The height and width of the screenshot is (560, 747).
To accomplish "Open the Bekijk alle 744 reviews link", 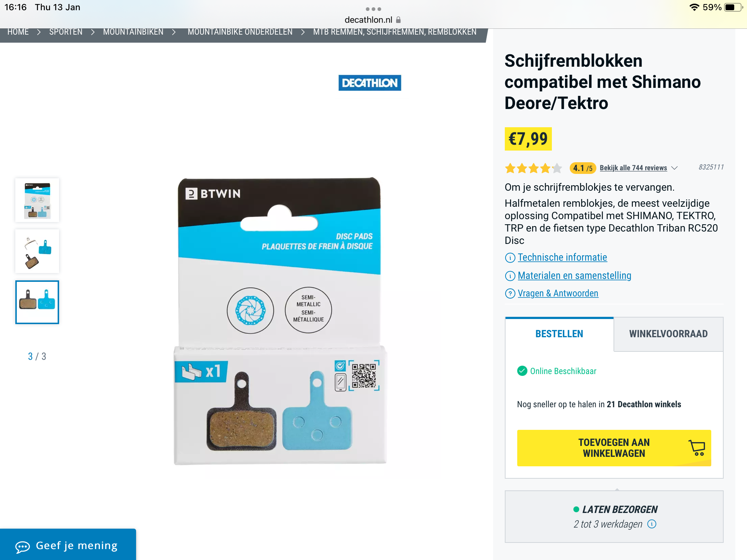I will (x=633, y=168).
